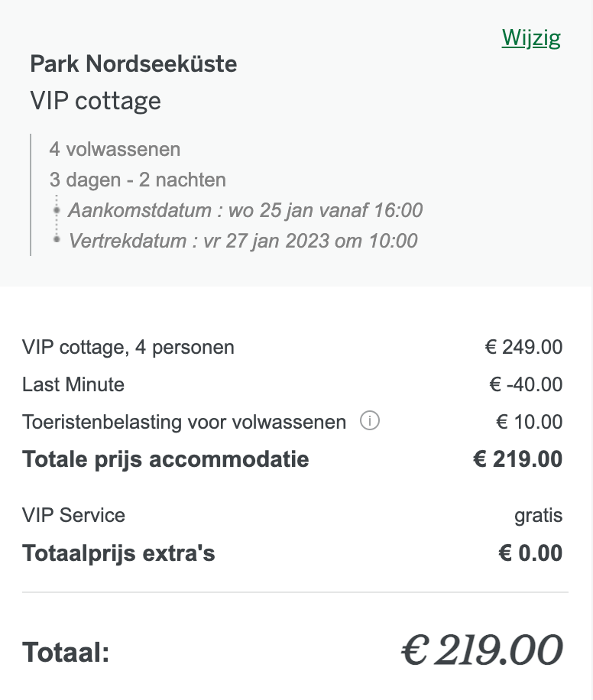Click Toeristenbelasting voor volwassenen label
The image size is (593, 700).
click(184, 422)
